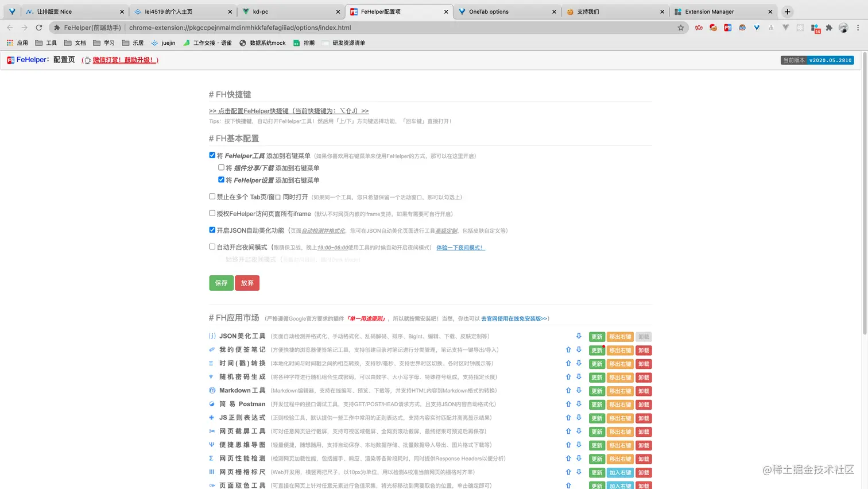Move 页面取色工具 up with its up arrow

568,486
